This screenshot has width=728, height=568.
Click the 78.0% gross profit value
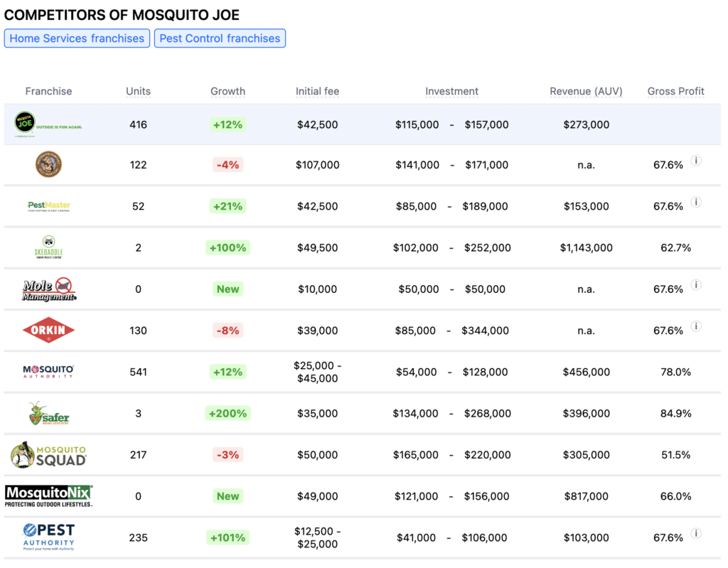675,372
